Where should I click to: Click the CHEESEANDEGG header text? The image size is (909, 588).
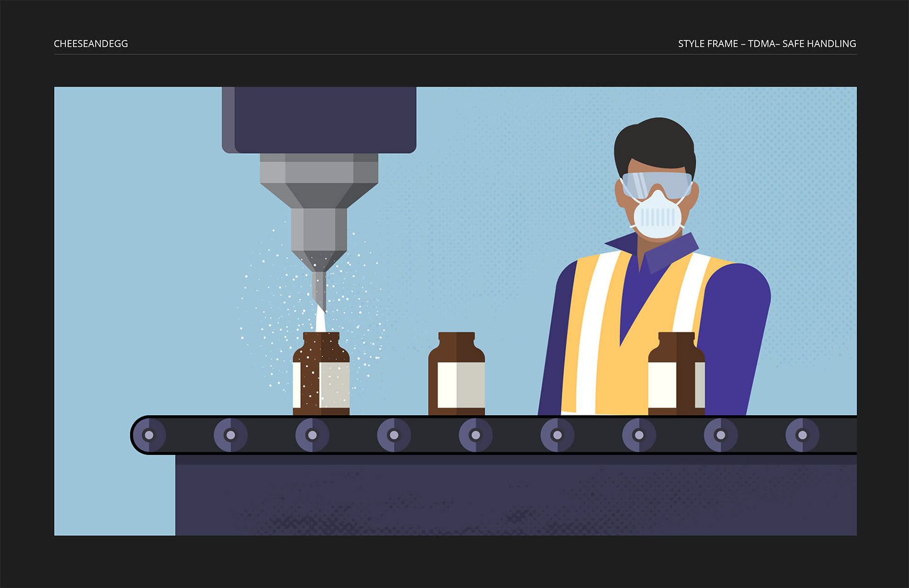click(91, 44)
